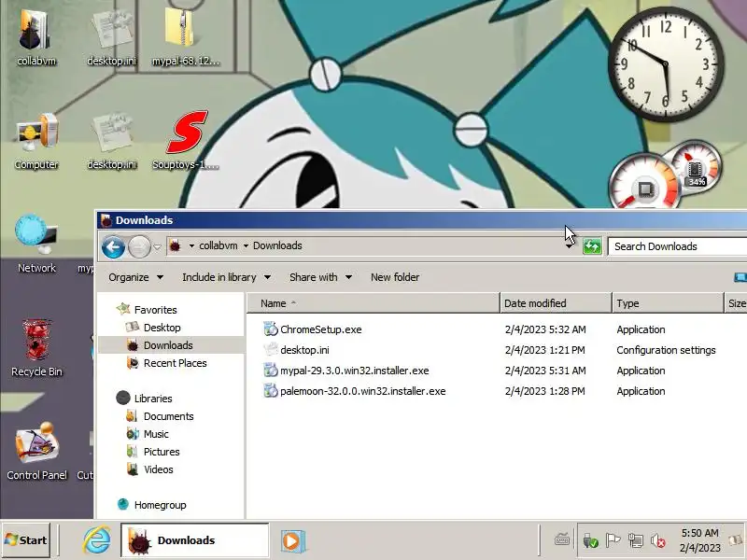Click the 2/4/2023 1:28 PM date cell

tap(544, 391)
